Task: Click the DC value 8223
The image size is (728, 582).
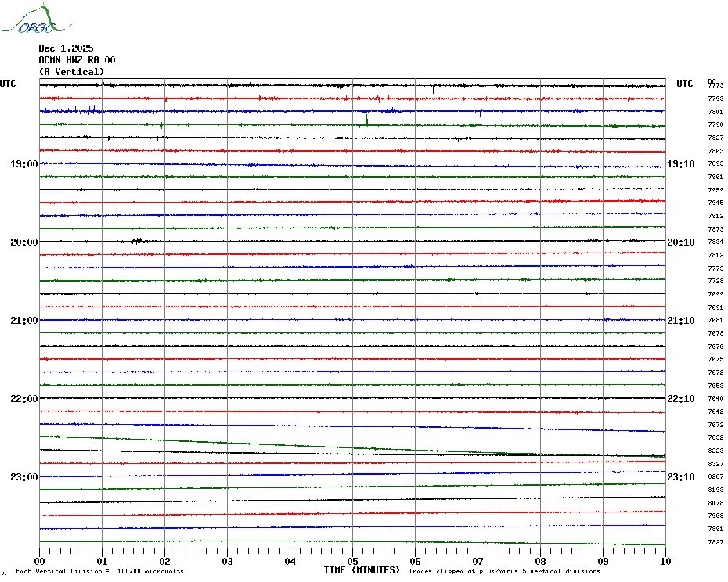Action: click(x=715, y=451)
